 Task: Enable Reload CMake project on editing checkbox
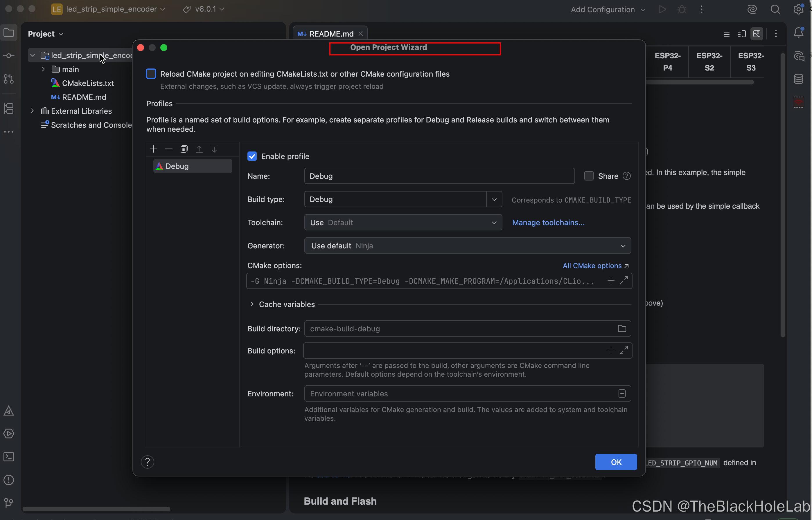[151, 74]
